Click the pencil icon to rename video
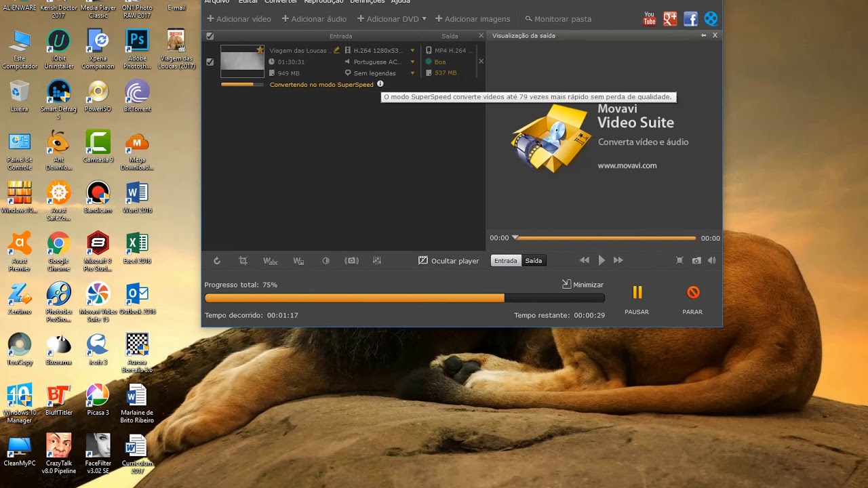Viewport: 868px width, 488px height. pos(337,50)
